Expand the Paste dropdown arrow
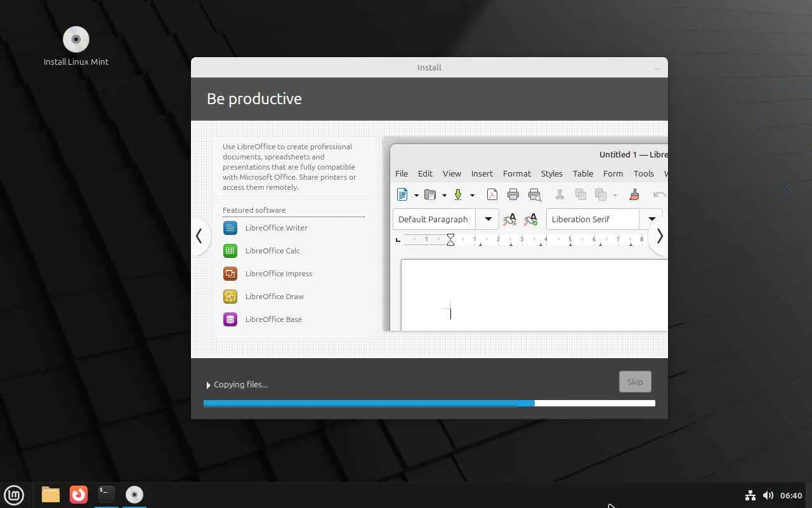The width and height of the screenshot is (812, 508). click(x=615, y=196)
